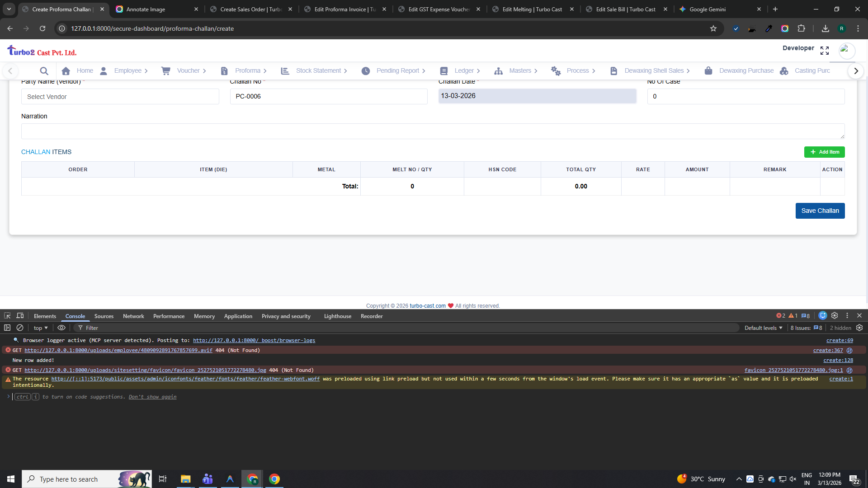Clear console with the circle-slash icon

click(20, 328)
